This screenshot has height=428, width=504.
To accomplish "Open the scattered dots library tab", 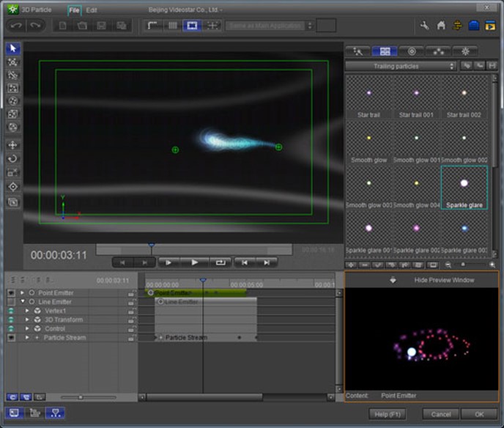I will point(438,51).
